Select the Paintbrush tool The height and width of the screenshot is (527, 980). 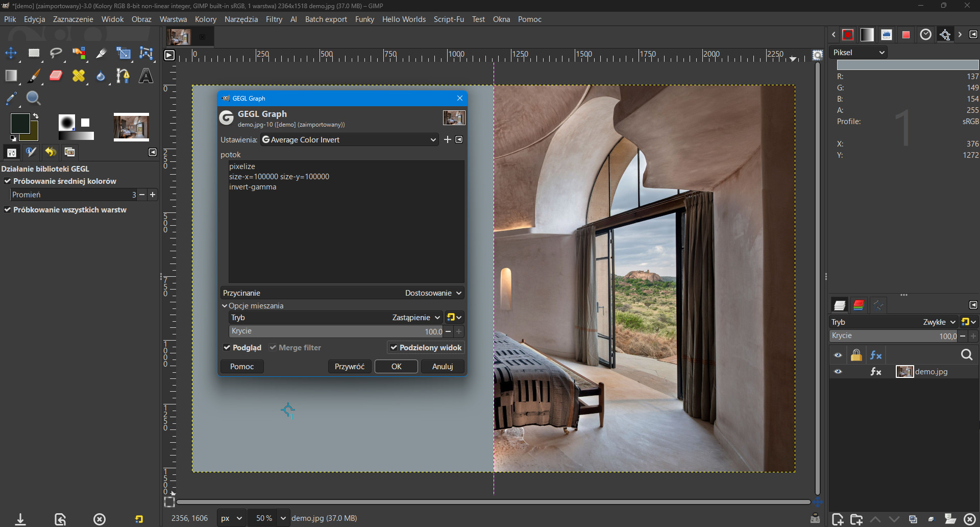[x=34, y=76]
